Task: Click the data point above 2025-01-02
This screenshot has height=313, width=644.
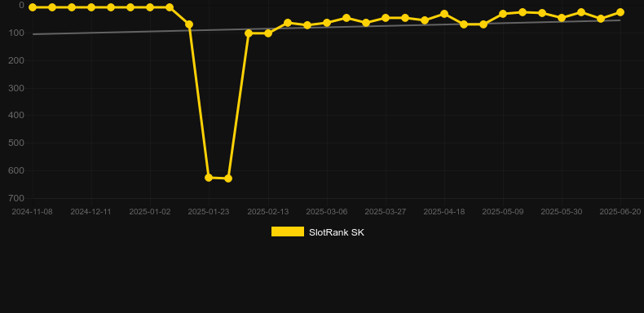Action: pyautogui.click(x=150, y=7)
